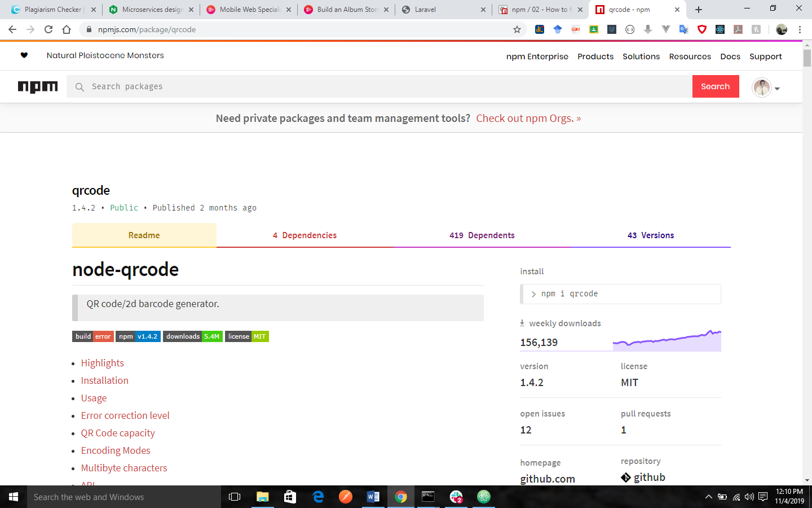
Task: Open the Solutions menu
Action: 641,56
